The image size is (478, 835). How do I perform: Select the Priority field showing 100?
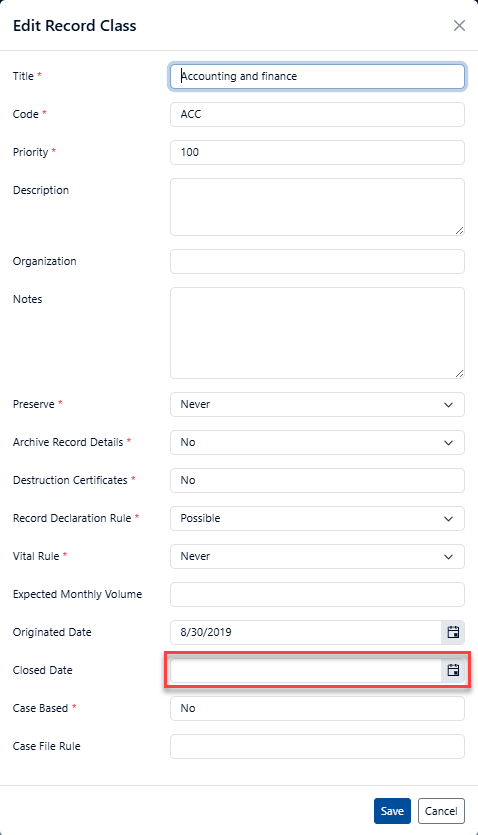tap(317, 152)
